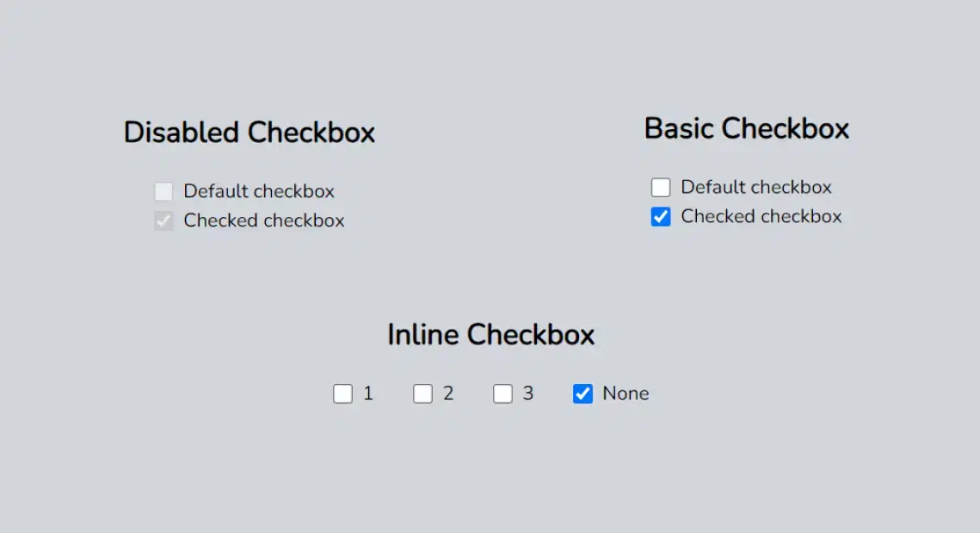Click the disabled Checked checkbox
Image resolution: width=980 pixels, height=533 pixels.
pos(163,220)
